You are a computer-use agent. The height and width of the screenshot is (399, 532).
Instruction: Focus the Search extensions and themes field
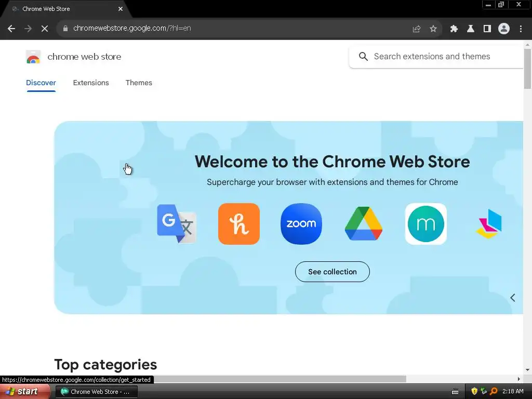pos(436,56)
